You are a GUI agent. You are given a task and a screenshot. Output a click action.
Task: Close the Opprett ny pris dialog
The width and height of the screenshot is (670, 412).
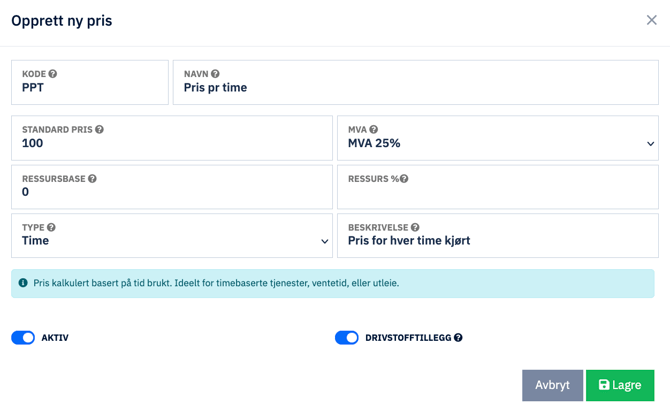pyautogui.click(x=651, y=20)
